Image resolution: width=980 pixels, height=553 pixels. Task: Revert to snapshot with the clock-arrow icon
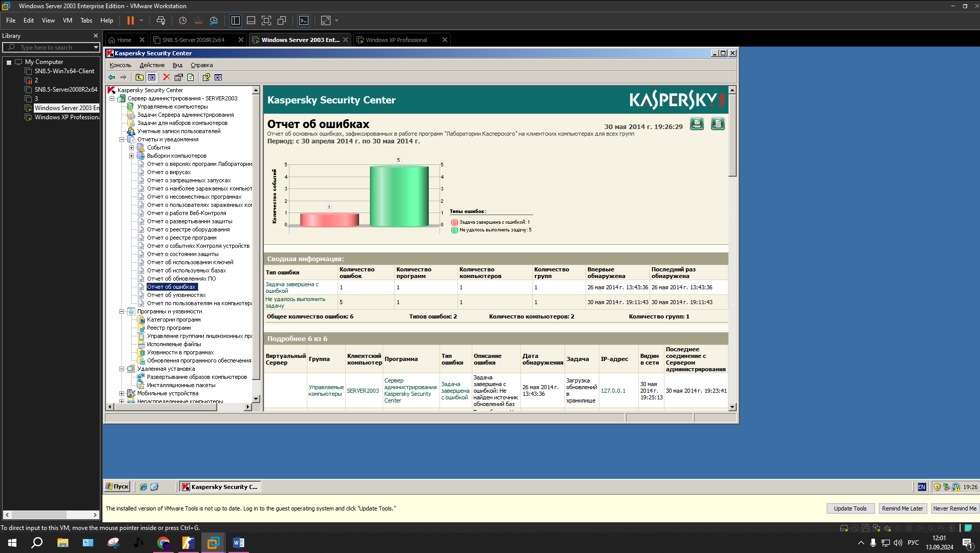coord(198,20)
